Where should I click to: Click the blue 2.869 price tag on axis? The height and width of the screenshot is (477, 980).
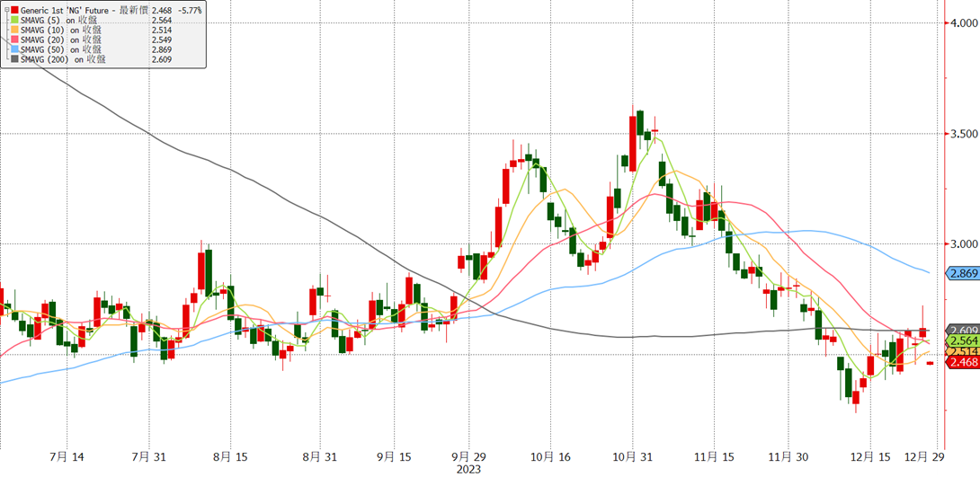[x=963, y=273]
